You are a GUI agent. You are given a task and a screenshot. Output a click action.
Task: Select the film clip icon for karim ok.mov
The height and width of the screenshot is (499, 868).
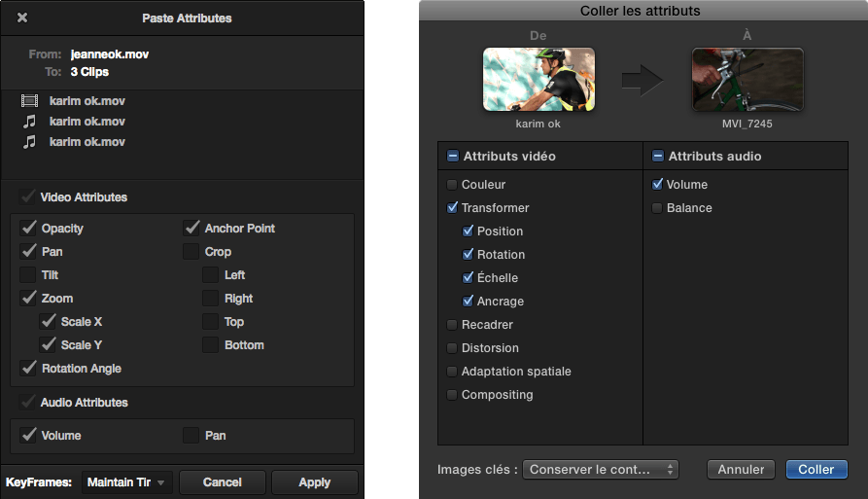(x=29, y=101)
